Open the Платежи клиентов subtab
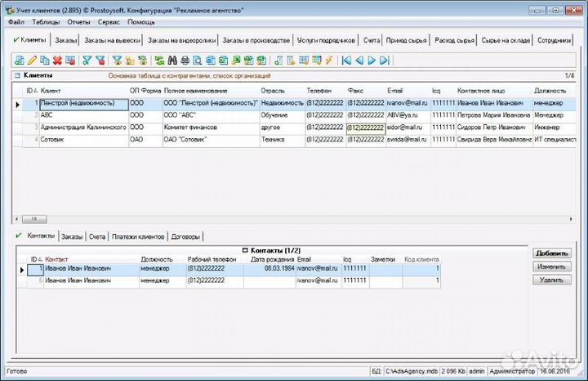Viewport: 588px width, 381px height. click(x=138, y=237)
